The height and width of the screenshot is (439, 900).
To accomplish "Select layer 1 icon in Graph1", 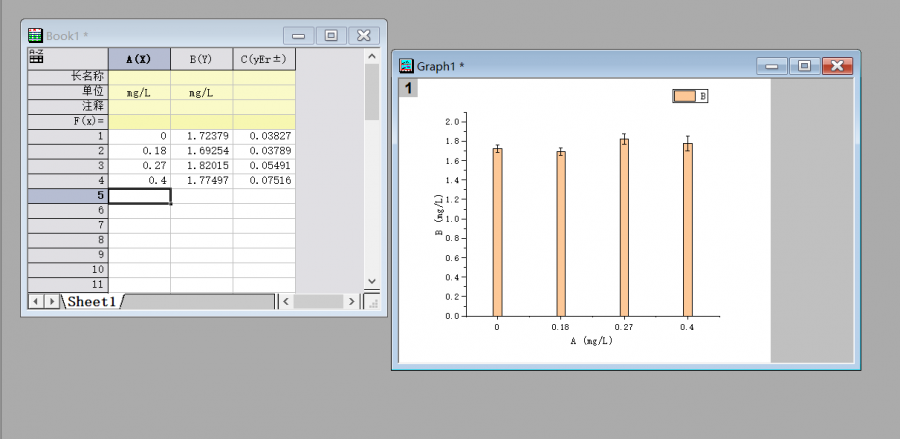I will click(x=409, y=88).
